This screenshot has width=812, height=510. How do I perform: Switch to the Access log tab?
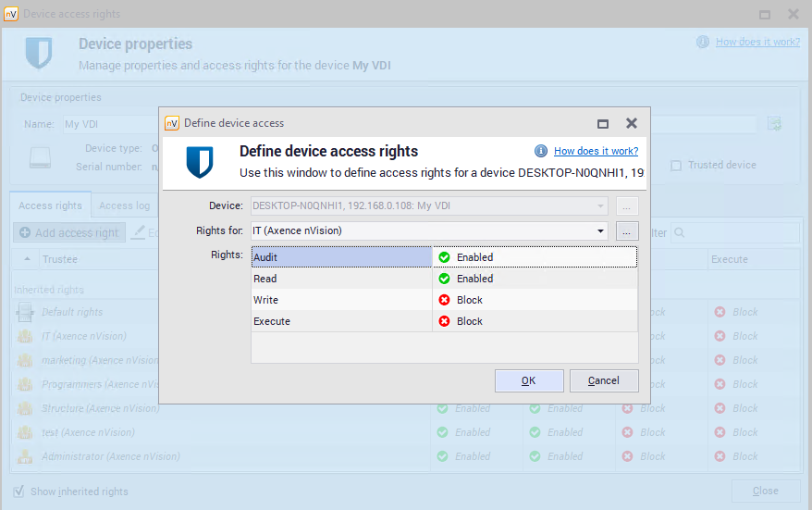pos(124,205)
